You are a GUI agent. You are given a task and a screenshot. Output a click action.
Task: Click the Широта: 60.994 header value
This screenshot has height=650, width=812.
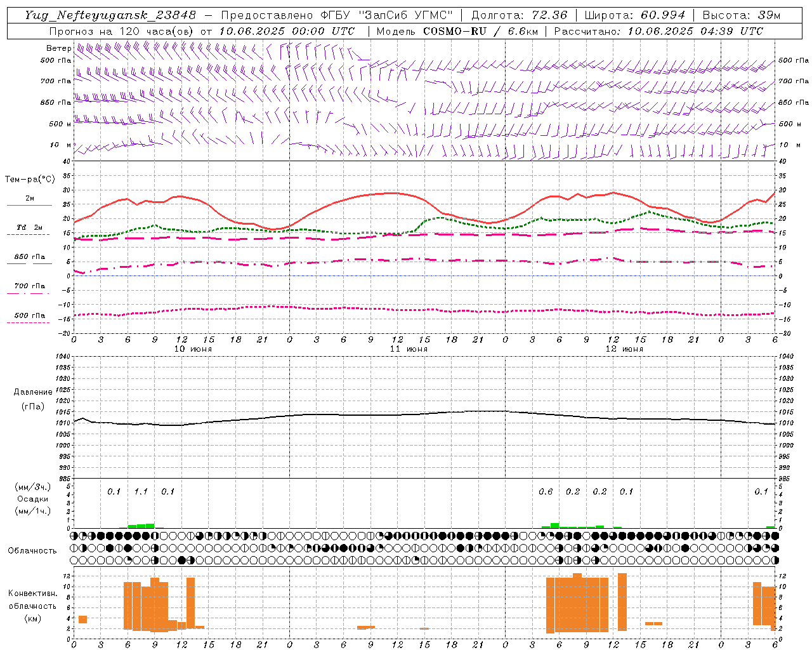(x=634, y=15)
